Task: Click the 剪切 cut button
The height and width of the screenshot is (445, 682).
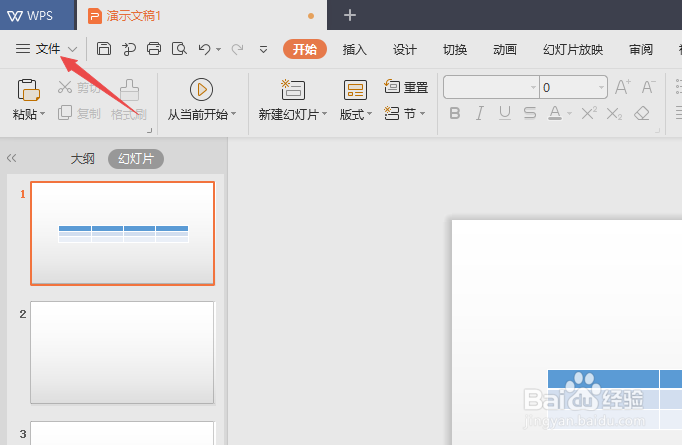Action: coord(79,87)
